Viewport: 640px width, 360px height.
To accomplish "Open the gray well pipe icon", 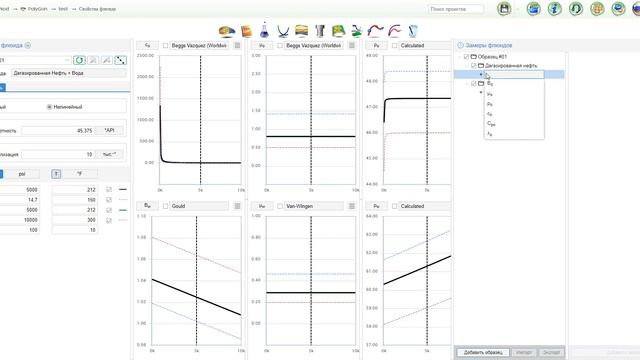I will tap(320, 31).
